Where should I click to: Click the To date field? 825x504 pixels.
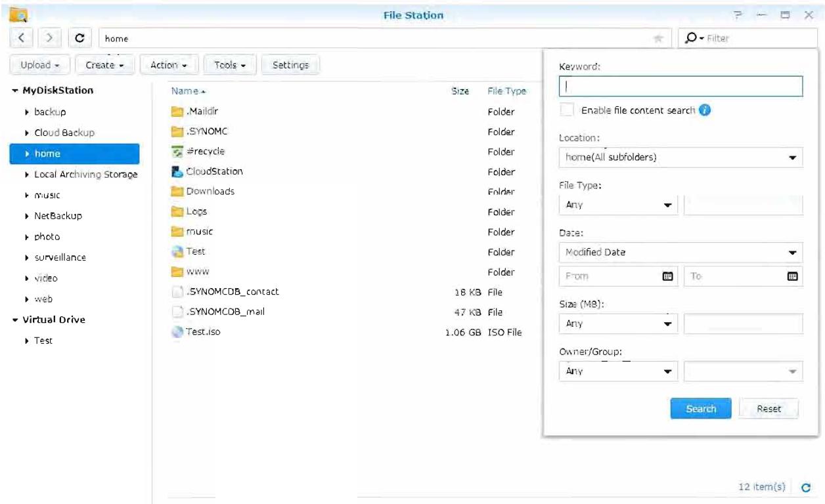tap(743, 277)
